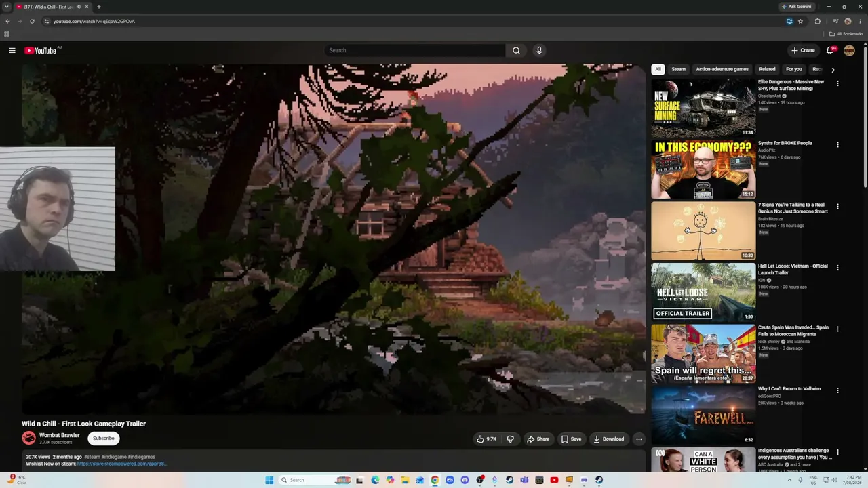Open the red YouTube app in taskbar
The width and height of the screenshot is (868, 488).
554,480
